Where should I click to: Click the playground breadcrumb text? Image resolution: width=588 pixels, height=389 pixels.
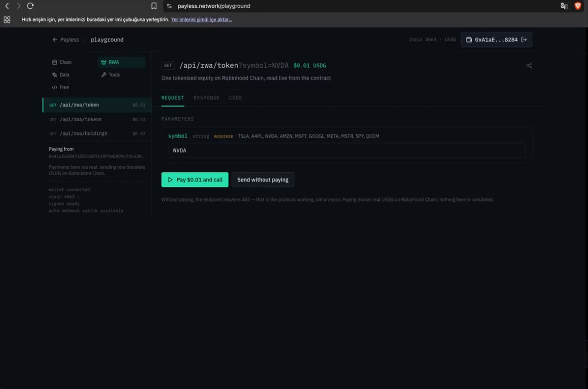click(x=107, y=40)
